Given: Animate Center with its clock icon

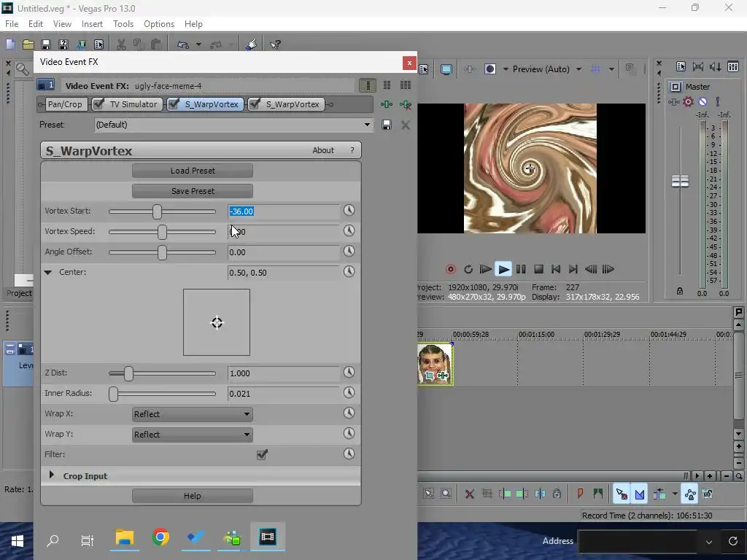Looking at the screenshot, I should point(349,271).
